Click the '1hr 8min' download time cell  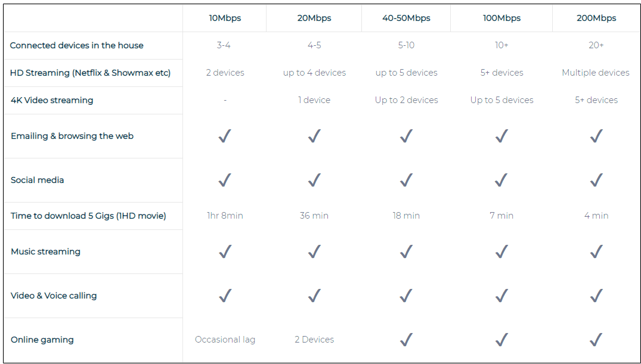coord(225,216)
